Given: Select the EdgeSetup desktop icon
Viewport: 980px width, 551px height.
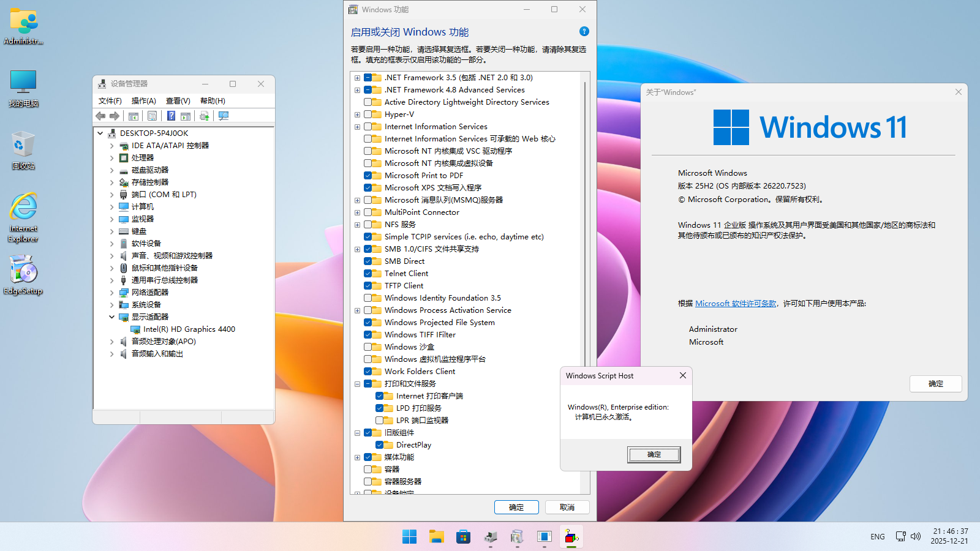Looking at the screenshot, I should click(23, 275).
